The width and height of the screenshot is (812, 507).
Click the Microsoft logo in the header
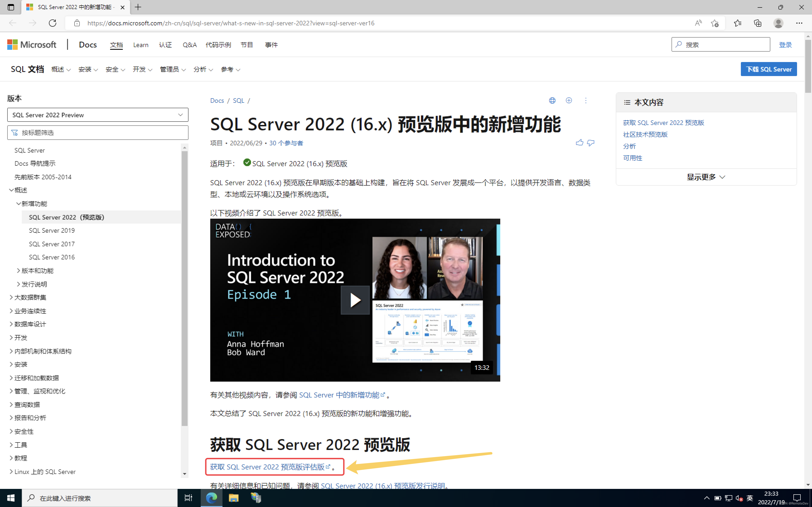click(32, 44)
